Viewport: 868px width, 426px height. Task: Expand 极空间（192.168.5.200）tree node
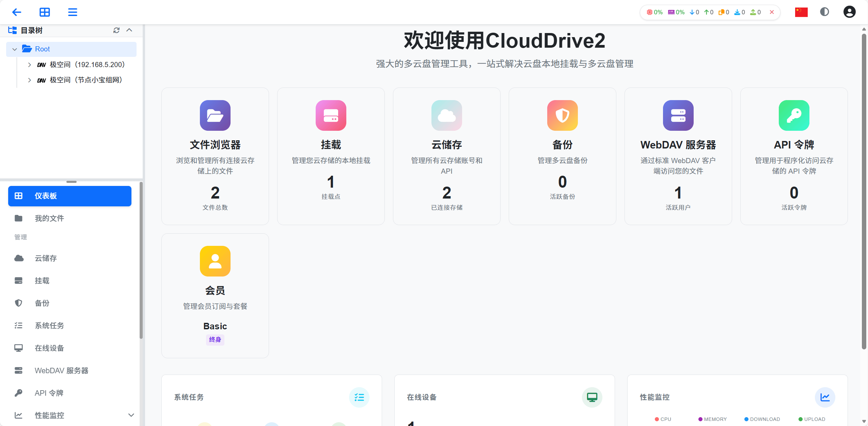30,64
